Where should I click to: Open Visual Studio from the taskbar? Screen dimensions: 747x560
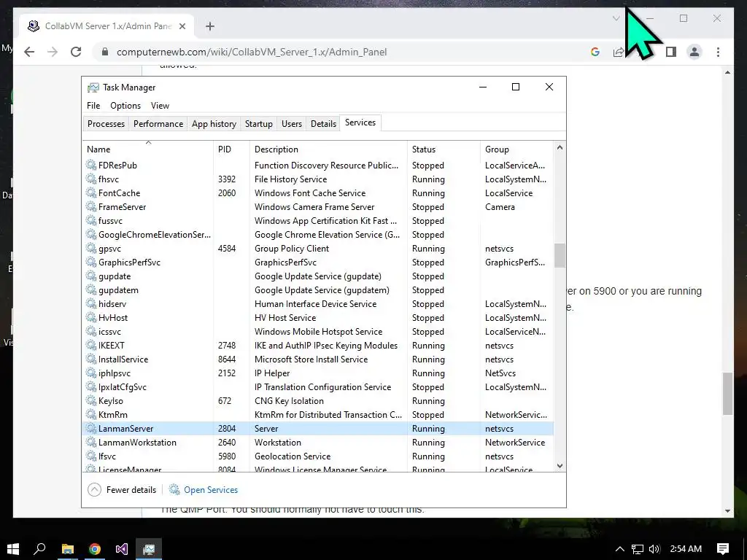[122, 549]
